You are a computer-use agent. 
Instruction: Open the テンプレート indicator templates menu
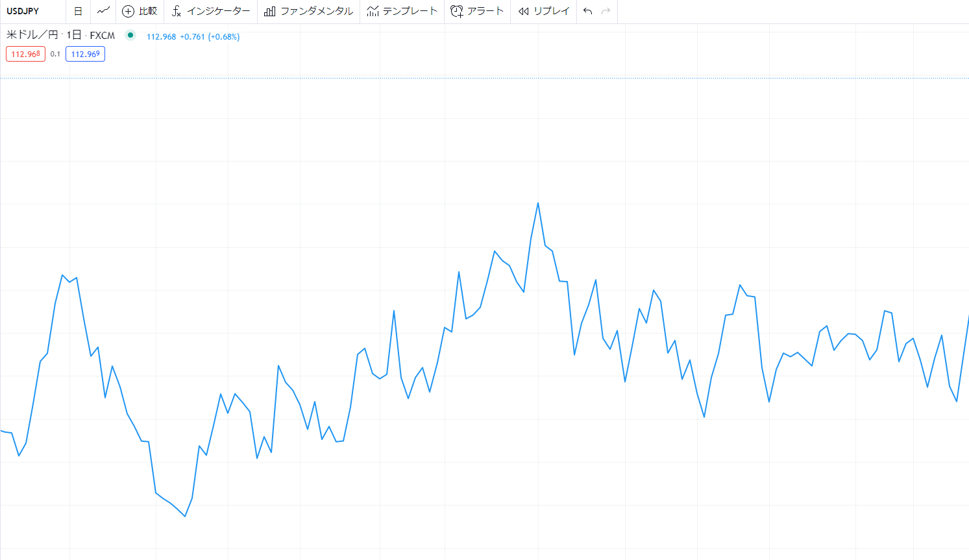[x=402, y=11]
